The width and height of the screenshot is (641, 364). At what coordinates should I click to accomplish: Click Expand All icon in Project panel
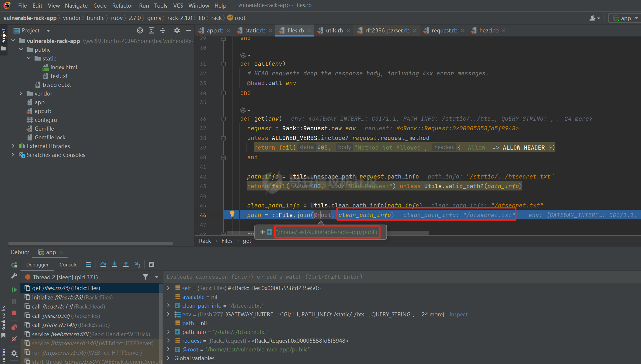coord(151,30)
